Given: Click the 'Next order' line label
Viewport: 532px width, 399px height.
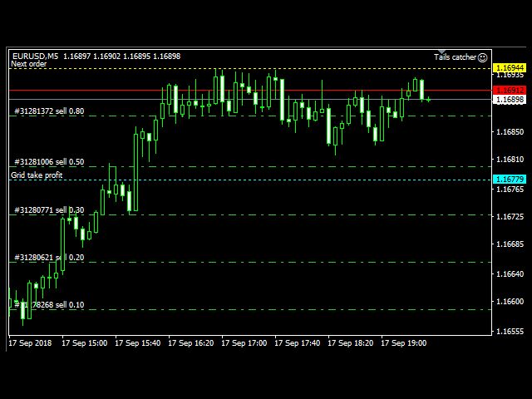Looking at the screenshot, I should pyautogui.click(x=29, y=64).
